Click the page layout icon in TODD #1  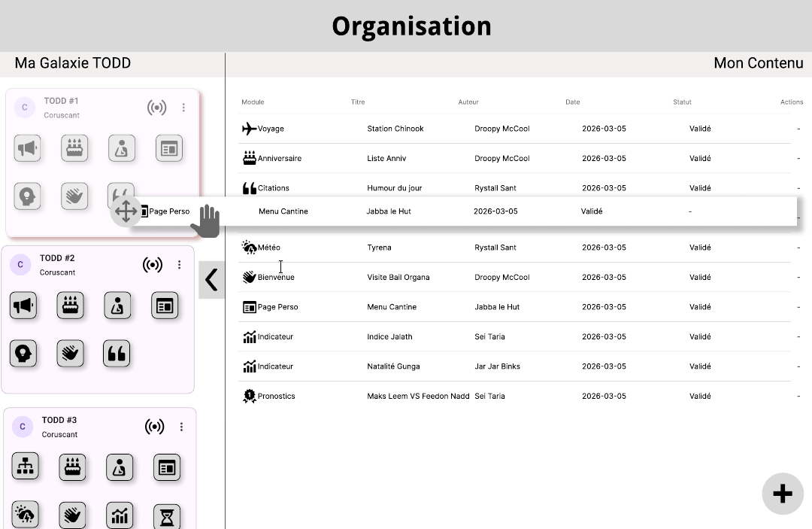(x=169, y=149)
